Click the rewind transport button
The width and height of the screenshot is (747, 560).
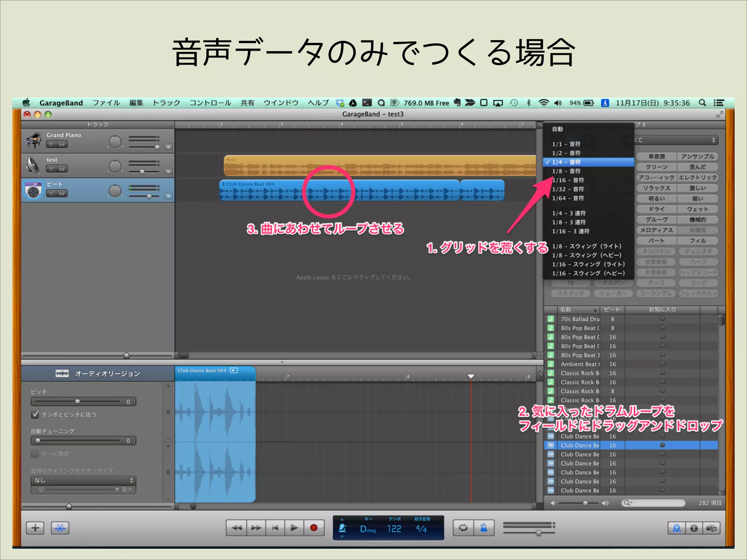(236, 528)
